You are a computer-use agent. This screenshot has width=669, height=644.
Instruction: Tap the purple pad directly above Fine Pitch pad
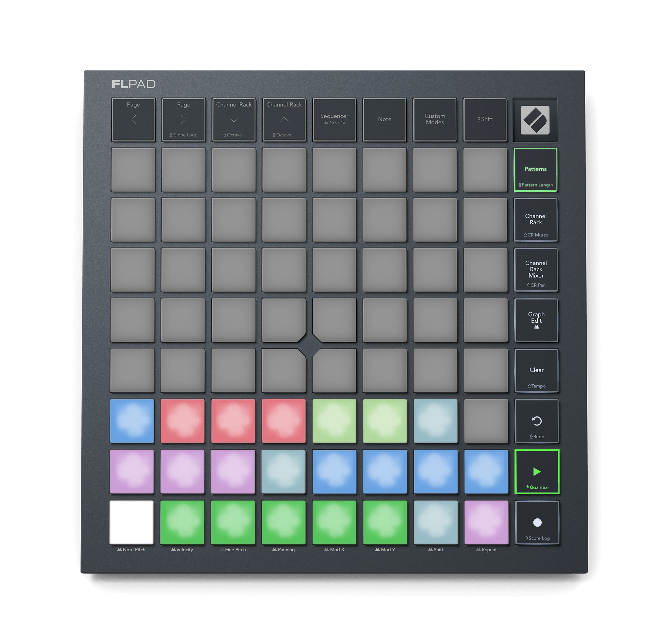coord(233,472)
